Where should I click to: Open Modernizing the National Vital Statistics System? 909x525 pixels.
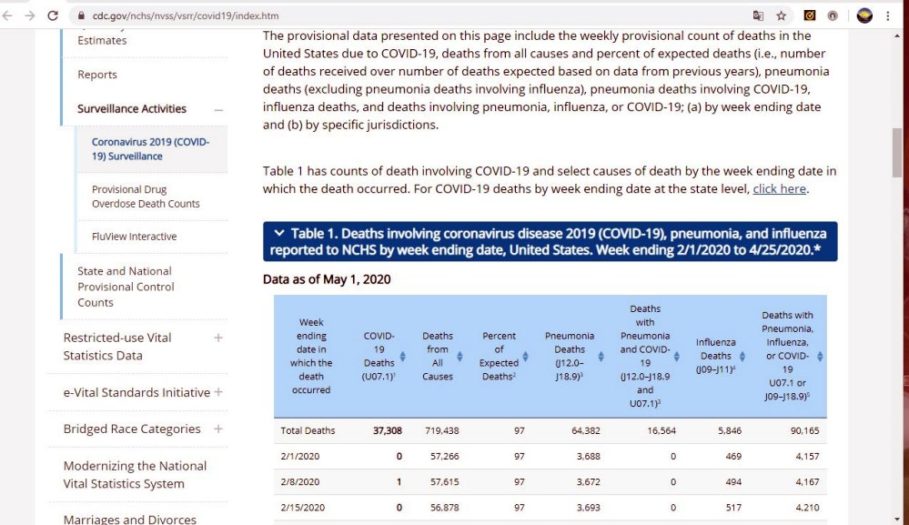[134, 475]
